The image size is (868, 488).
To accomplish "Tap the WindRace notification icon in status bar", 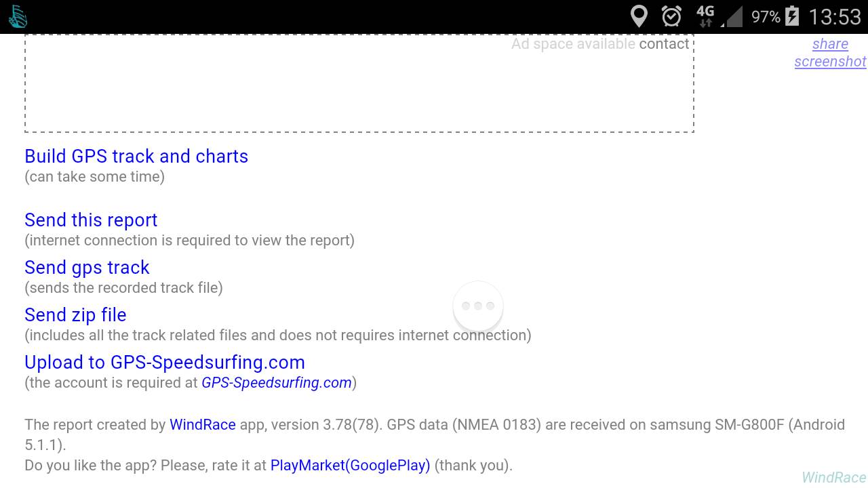I will point(18,16).
